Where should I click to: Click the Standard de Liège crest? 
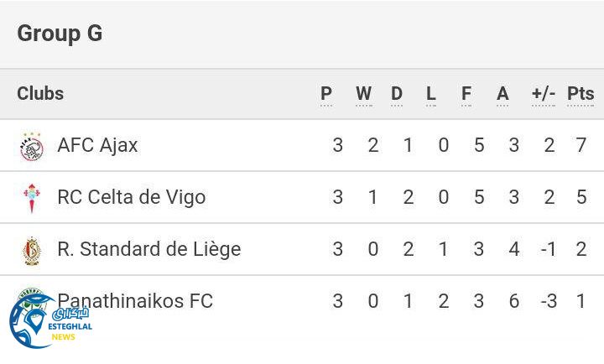coord(31,250)
